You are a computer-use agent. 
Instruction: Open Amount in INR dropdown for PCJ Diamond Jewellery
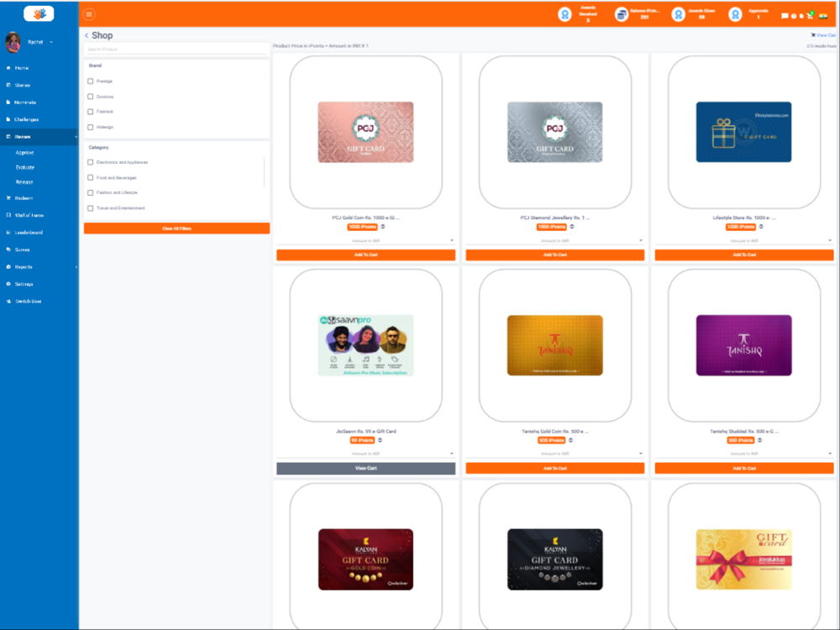tap(555, 240)
